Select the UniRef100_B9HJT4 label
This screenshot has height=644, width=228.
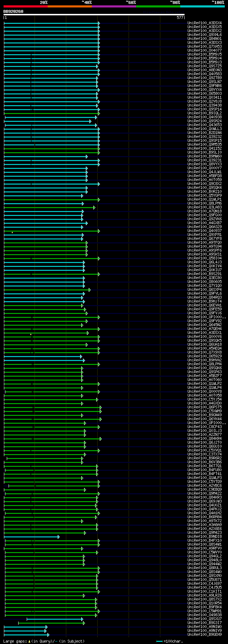pos(204,302)
